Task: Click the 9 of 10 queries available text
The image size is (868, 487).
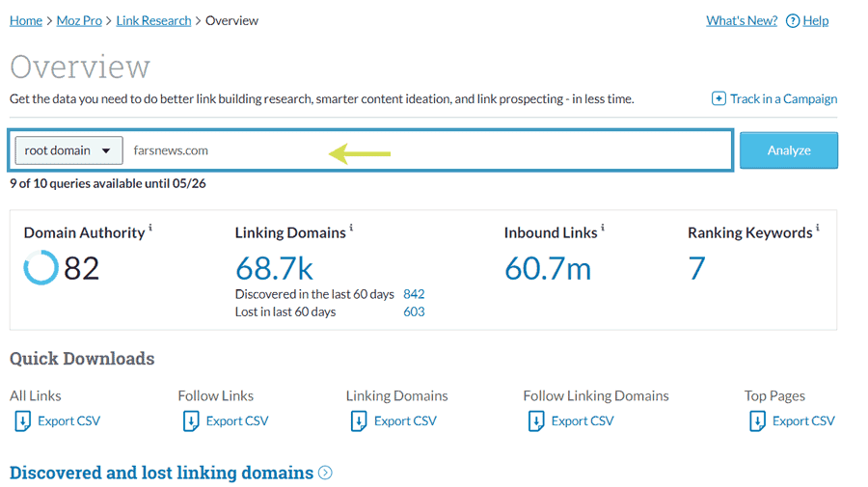Action: pyautogui.click(x=108, y=183)
